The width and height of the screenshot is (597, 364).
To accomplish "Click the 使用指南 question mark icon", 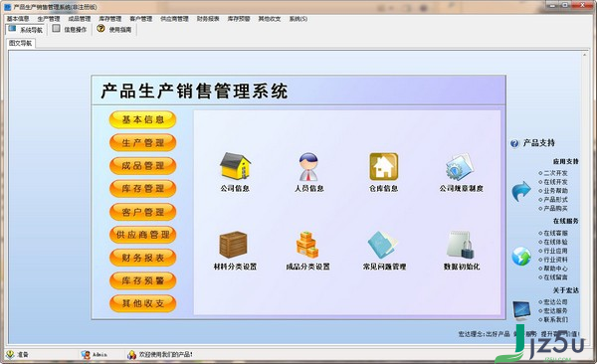I will pos(100,29).
